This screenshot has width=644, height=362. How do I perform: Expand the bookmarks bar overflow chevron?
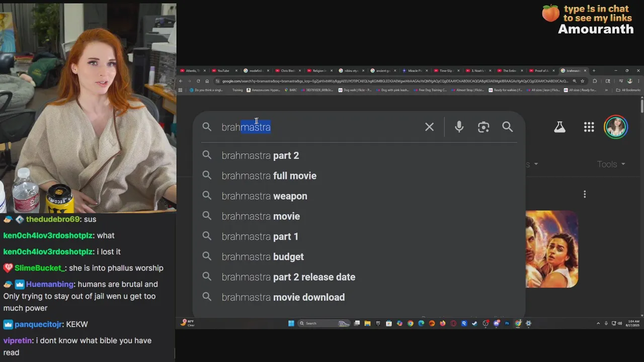606,90
